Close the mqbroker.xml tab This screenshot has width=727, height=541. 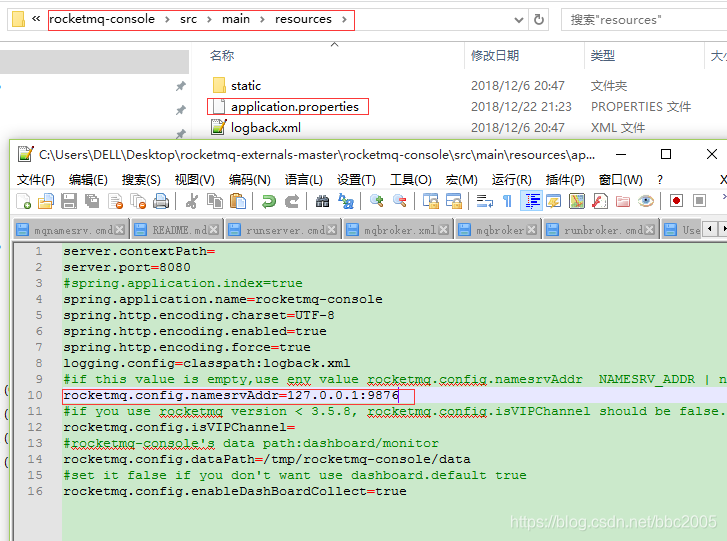tap(444, 229)
